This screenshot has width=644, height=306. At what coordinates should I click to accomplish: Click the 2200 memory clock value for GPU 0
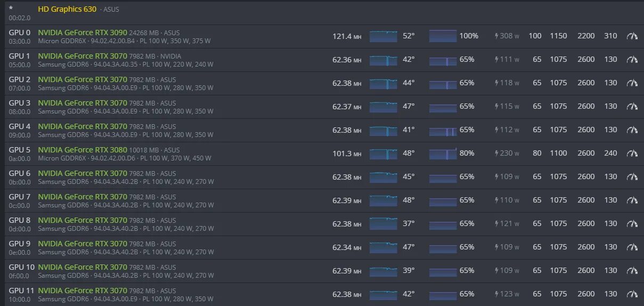(586, 36)
